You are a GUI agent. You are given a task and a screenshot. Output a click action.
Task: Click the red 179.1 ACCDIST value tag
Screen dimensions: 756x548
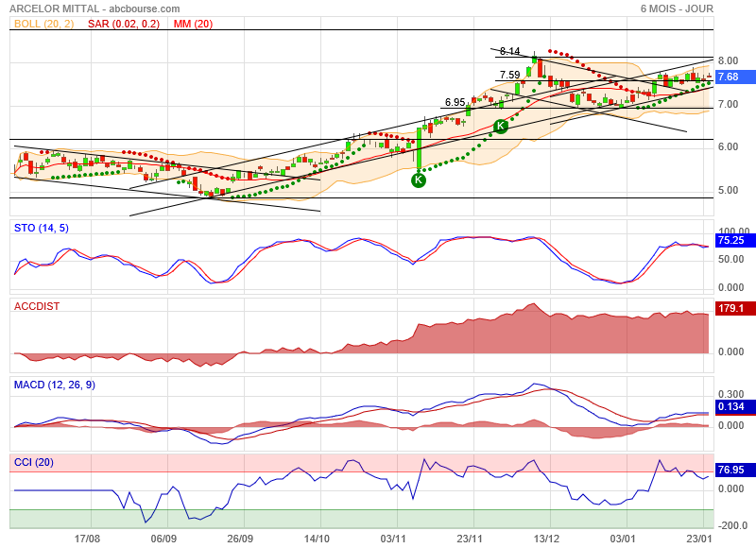tap(736, 308)
